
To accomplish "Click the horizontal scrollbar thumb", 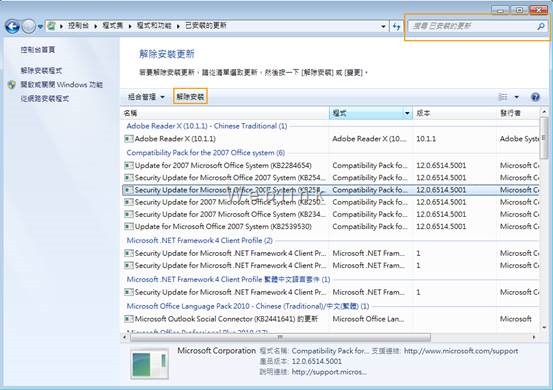I will 280,337.
